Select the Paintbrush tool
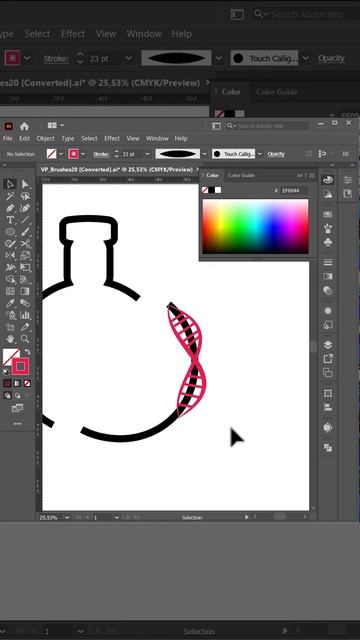Screen dimensions: 360x640 (x=25, y=232)
